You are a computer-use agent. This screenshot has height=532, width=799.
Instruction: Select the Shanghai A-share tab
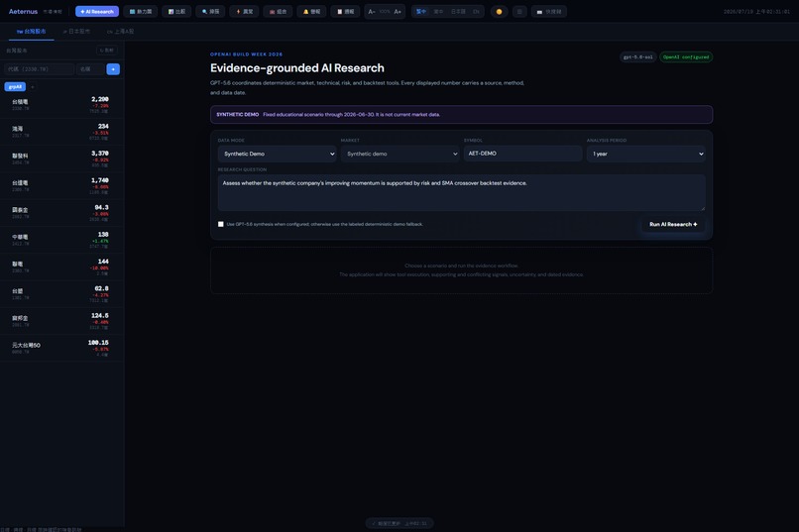click(x=120, y=31)
